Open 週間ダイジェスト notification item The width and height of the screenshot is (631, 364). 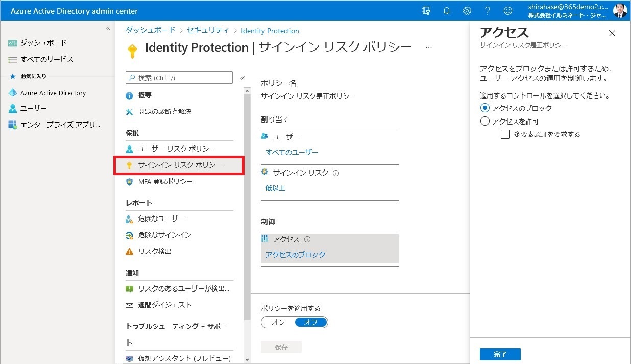165,305
